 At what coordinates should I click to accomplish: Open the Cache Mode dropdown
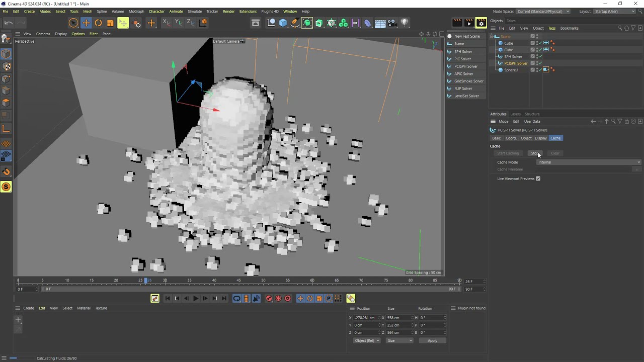[589, 162]
